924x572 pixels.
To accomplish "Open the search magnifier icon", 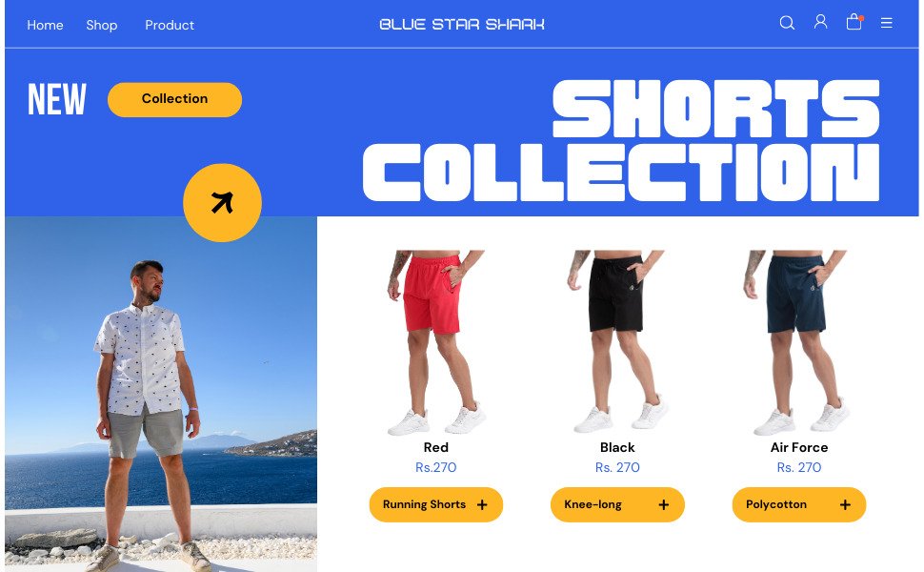I will pyautogui.click(x=787, y=23).
